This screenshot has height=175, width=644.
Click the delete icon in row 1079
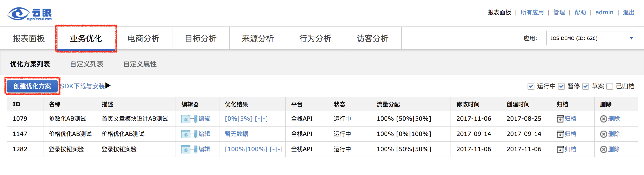pyautogui.click(x=603, y=119)
